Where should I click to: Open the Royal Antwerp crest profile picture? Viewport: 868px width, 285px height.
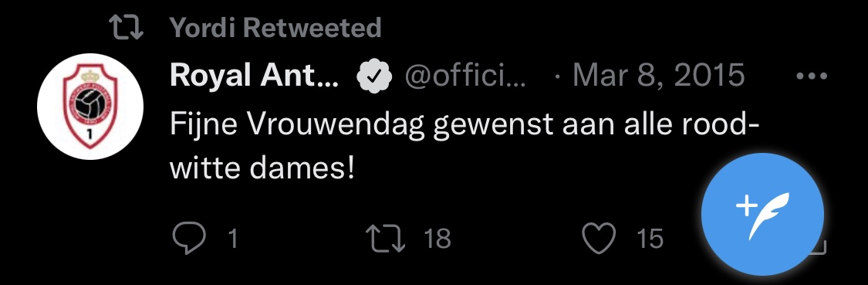tap(90, 107)
